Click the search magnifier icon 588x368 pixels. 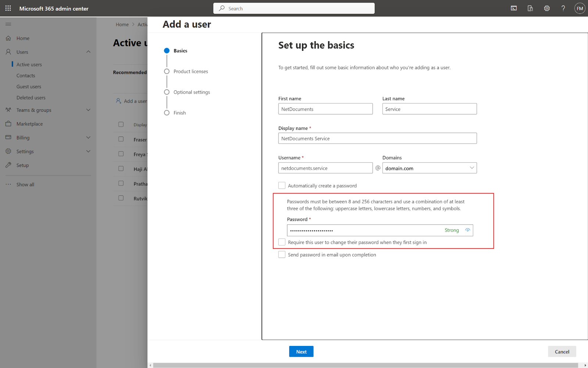pos(222,8)
